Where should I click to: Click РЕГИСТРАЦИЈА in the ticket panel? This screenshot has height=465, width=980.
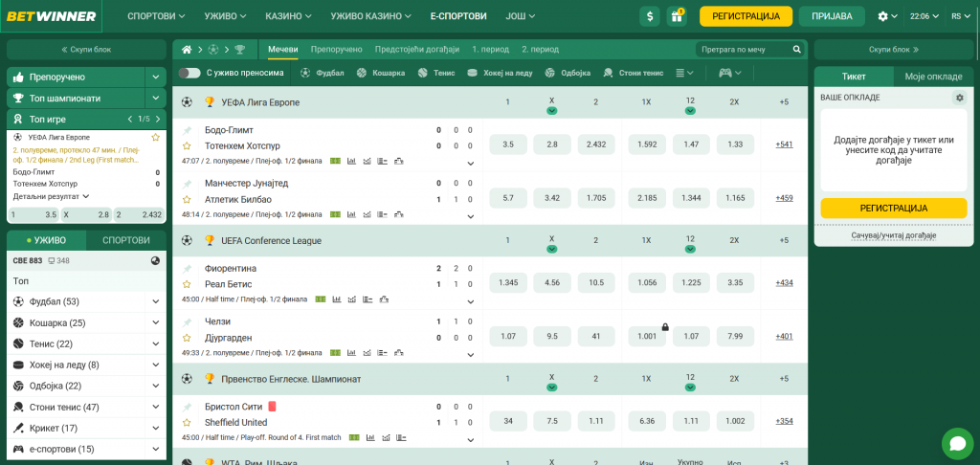[894, 209]
